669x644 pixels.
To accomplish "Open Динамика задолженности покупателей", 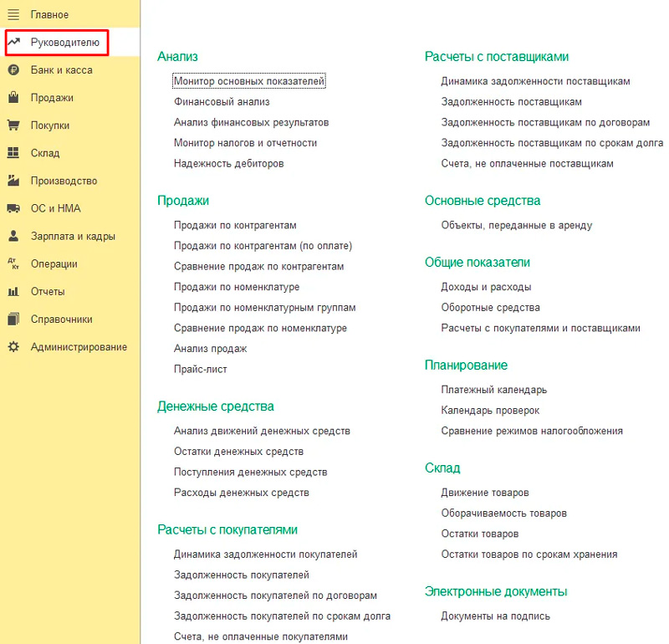I will point(266,555).
